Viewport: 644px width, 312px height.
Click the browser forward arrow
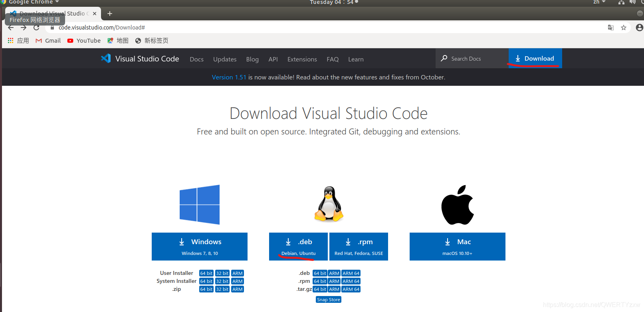24,28
